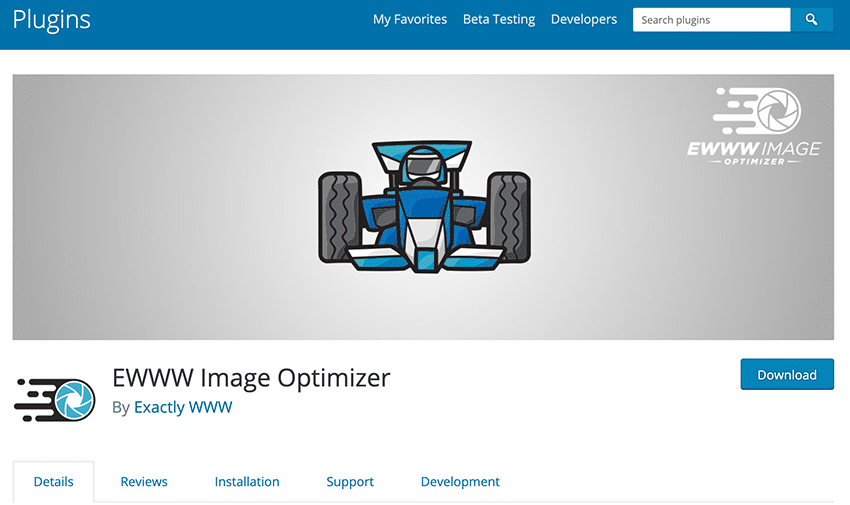
Task: Select the Details tab
Action: coord(54,482)
